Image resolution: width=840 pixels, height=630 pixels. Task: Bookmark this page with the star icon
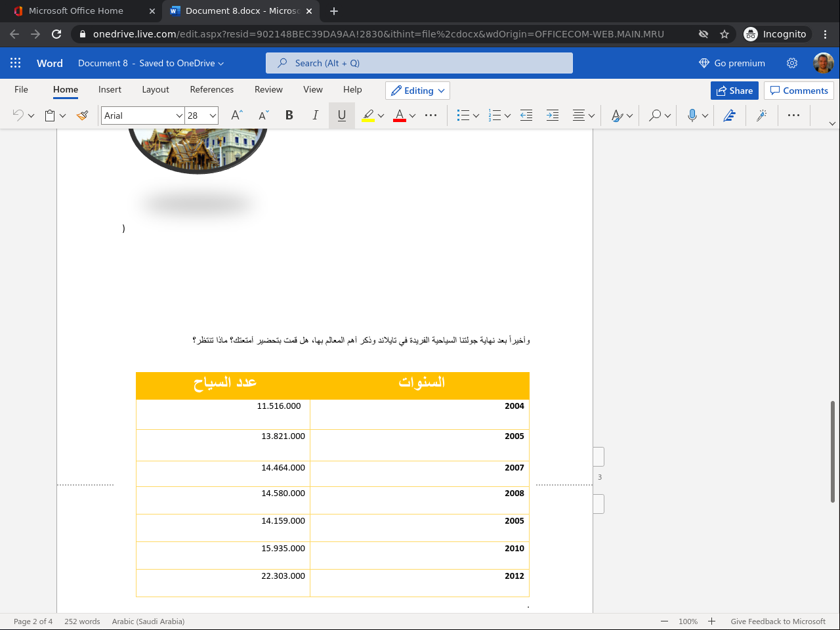click(x=724, y=34)
